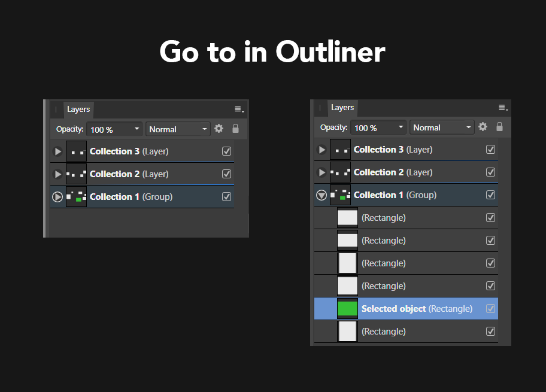Select the Layers tab in right panel

342,108
